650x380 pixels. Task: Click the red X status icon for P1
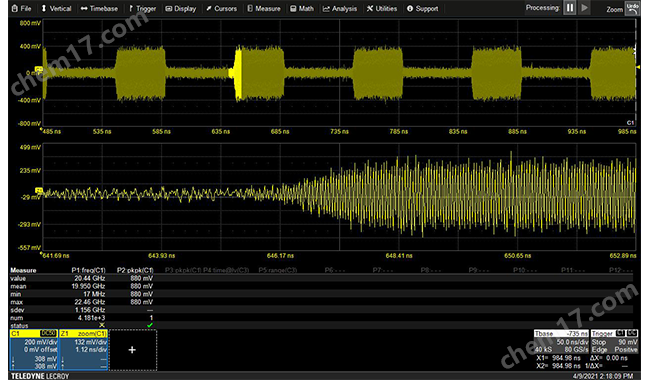pyautogui.click(x=102, y=325)
